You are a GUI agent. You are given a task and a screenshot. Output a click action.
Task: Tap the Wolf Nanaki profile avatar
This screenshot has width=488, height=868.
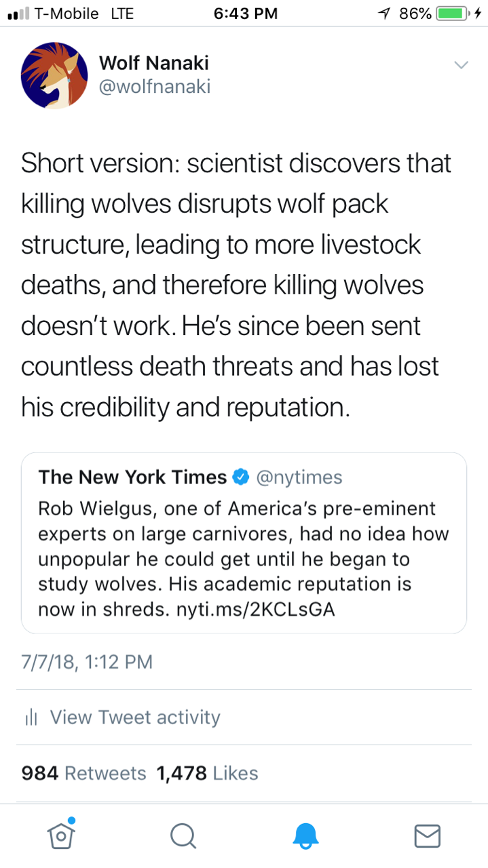pyautogui.click(x=54, y=75)
